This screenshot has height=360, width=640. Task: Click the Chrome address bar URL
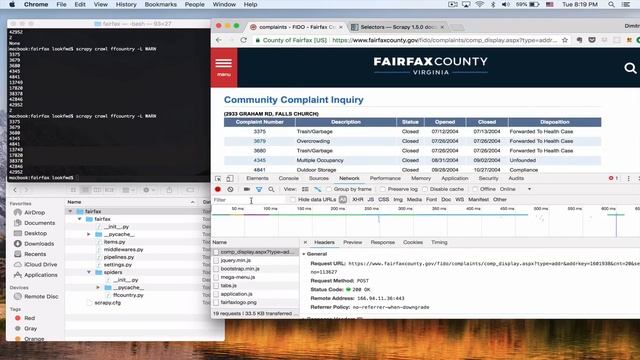(x=444, y=40)
